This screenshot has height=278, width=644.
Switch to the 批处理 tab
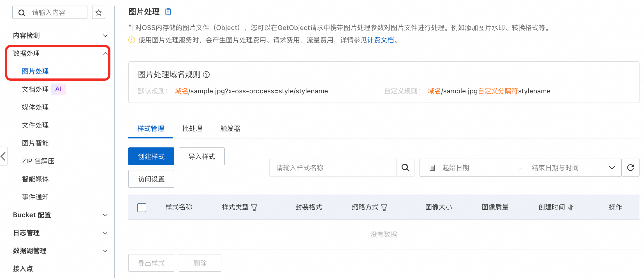192,129
